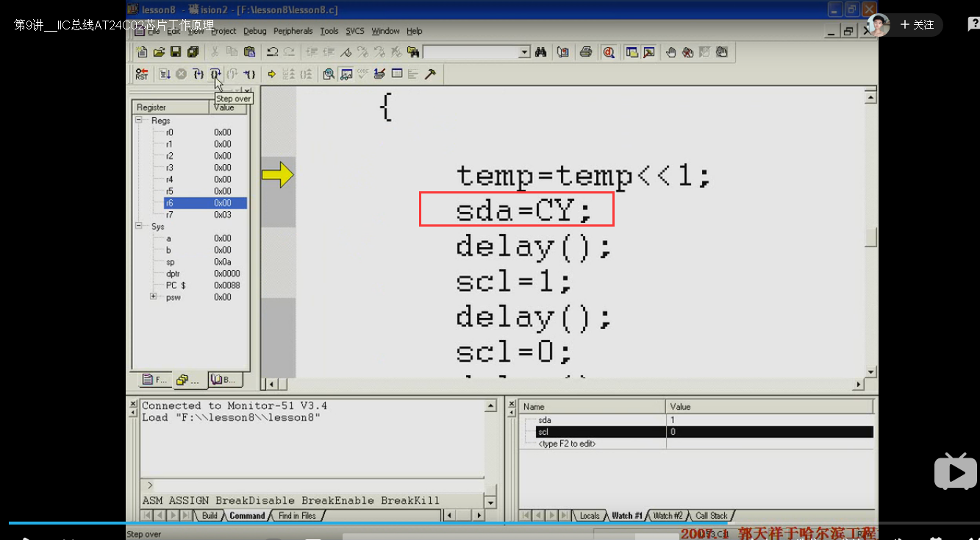The width and height of the screenshot is (980, 540).
Task: Switch to the Files workspace tab
Action: (x=155, y=380)
